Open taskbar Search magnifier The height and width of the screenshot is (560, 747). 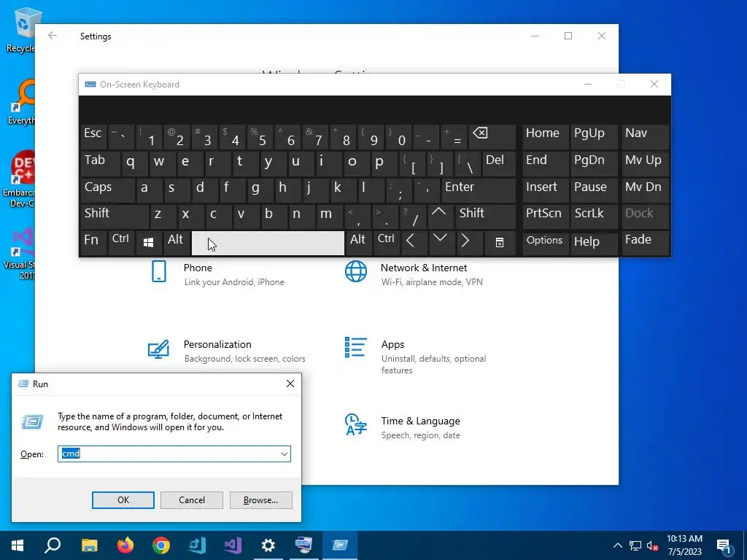point(53,545)
